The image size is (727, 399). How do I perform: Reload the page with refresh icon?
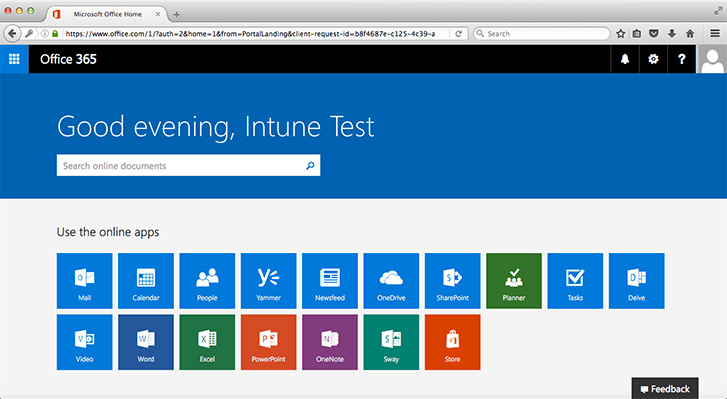[x=459, y=33]
